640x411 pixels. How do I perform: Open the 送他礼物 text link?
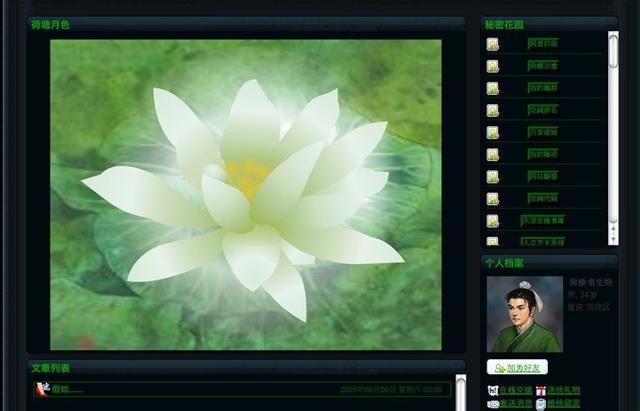564,390
